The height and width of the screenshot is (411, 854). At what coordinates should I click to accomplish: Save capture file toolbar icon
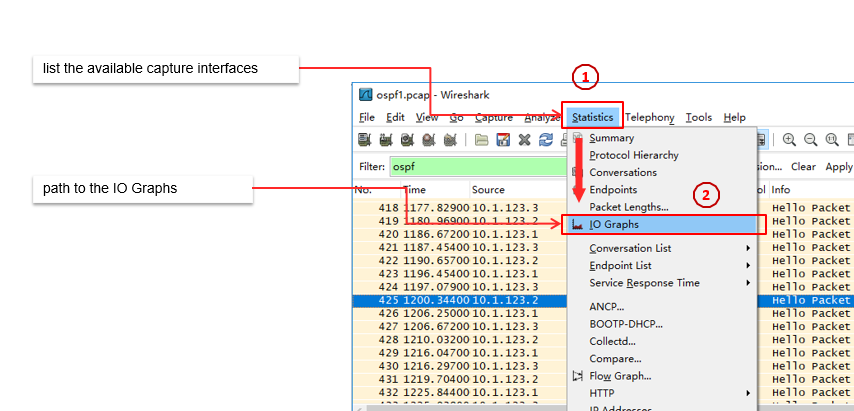503,140
